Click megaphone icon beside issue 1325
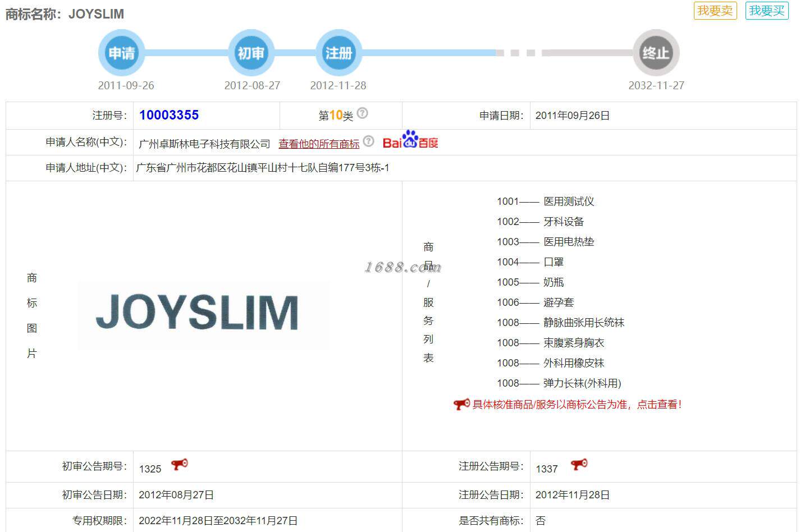This screenshot has width=805, height=532. [x=180, y=465]
